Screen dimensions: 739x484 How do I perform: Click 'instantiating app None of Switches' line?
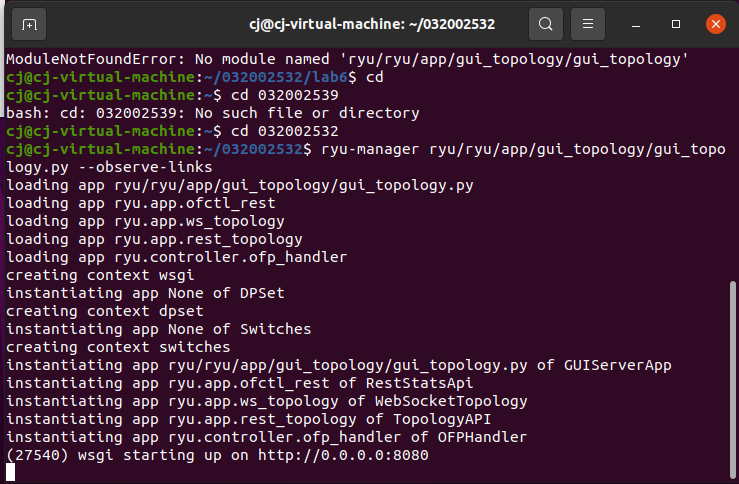click(158, 329)
